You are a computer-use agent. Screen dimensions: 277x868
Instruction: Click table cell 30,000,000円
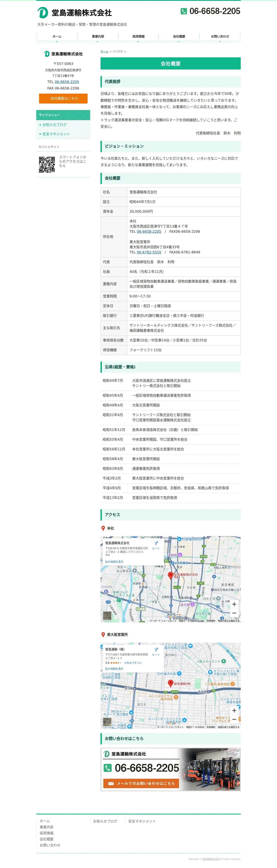[x=184, y=212]
